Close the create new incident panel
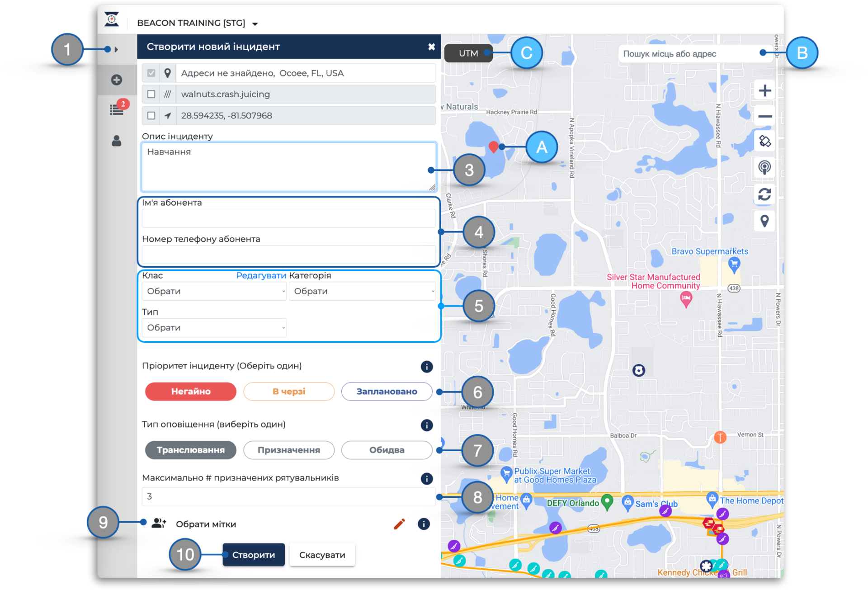The height and width of the screenshot is (590, 868). pos(431,47)
